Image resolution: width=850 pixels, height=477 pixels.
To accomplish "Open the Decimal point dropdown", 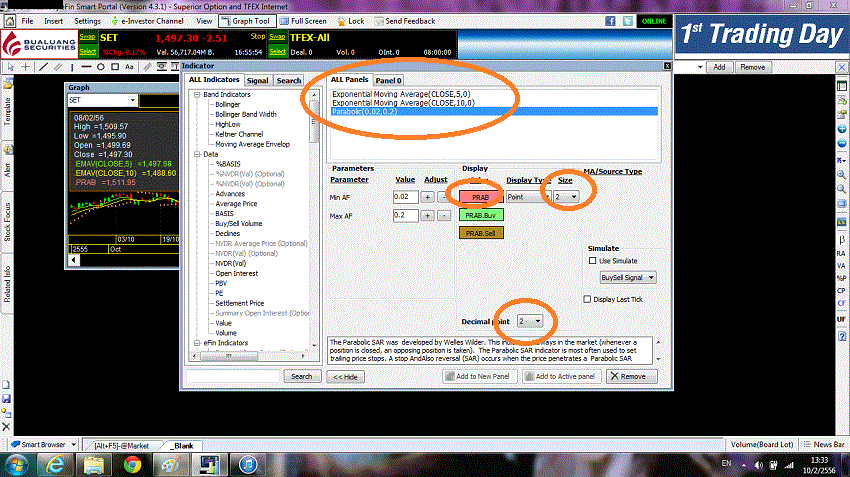I will tap(530, 321).
